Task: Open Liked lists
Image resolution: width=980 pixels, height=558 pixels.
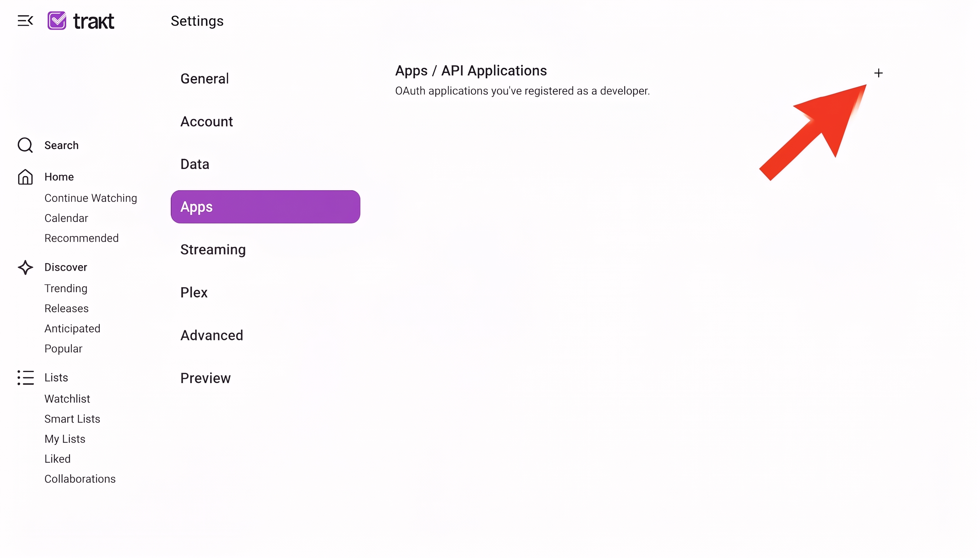Action: tap(57, 459)
